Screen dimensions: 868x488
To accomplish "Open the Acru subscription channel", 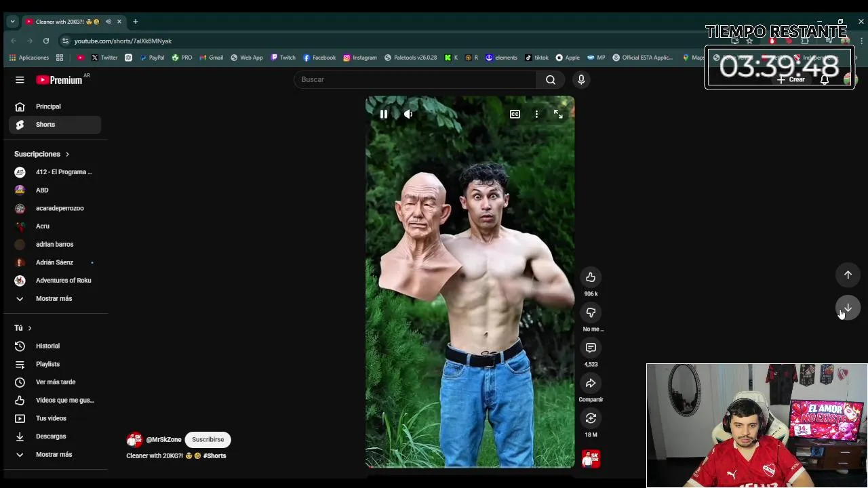I will pyautogui.click(x=55, y=226).
